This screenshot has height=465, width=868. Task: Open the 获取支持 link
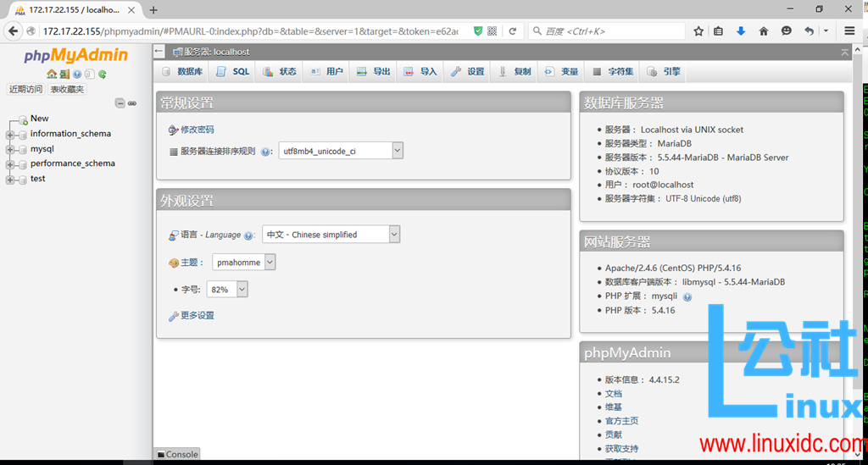coord(621,448)
